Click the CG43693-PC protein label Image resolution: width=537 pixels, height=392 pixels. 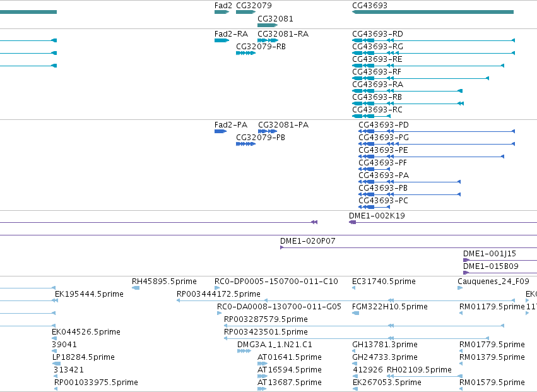pyautogui.click(x=383, y=201)
